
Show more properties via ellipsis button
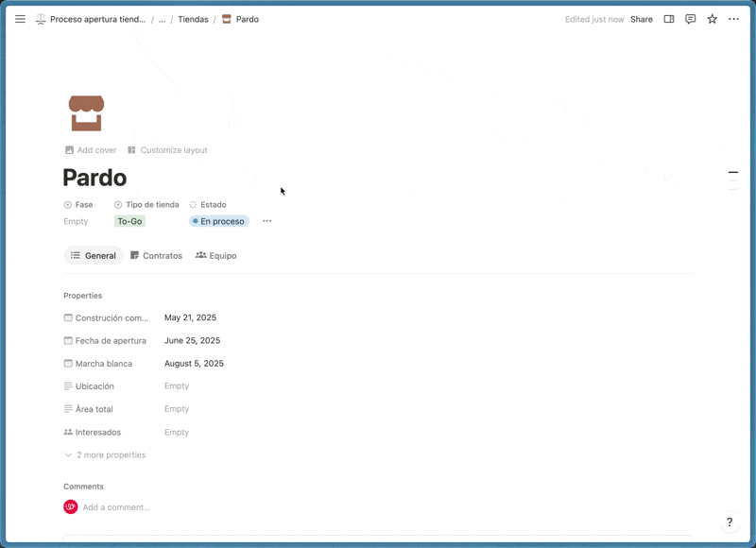click(267, 221)
